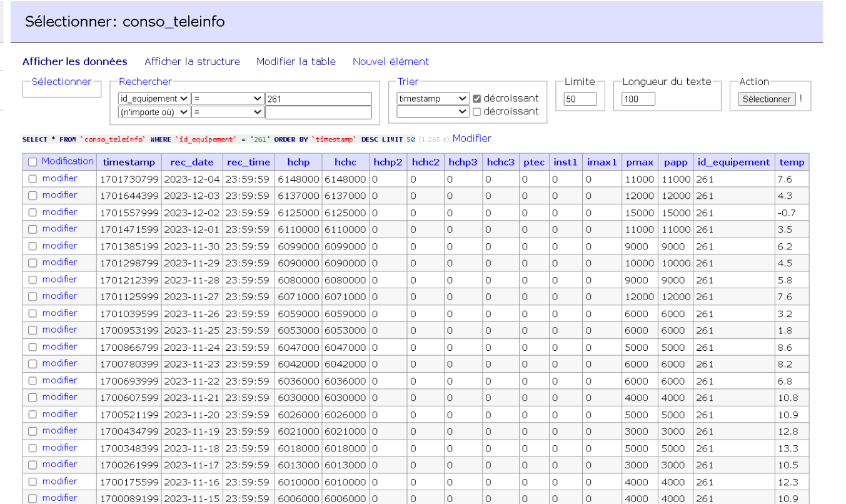
Task: Sort by clicking the temp column header
Action: coord(792,162)
